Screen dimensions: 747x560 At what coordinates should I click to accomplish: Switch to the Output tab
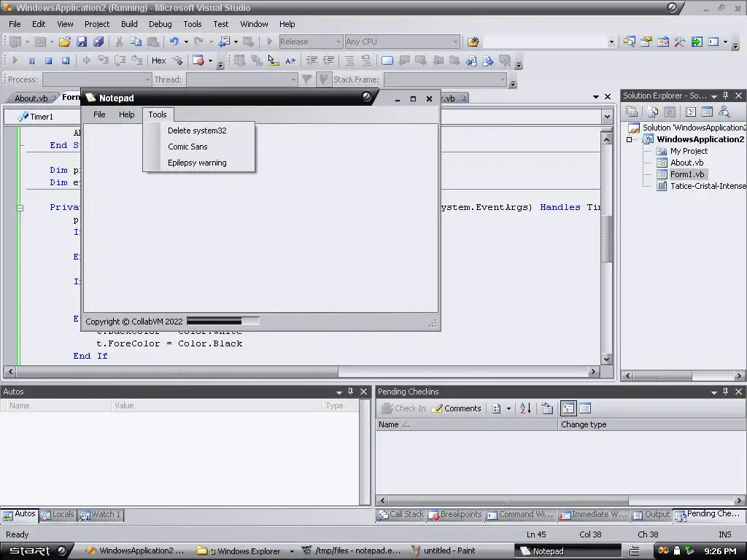651,515
